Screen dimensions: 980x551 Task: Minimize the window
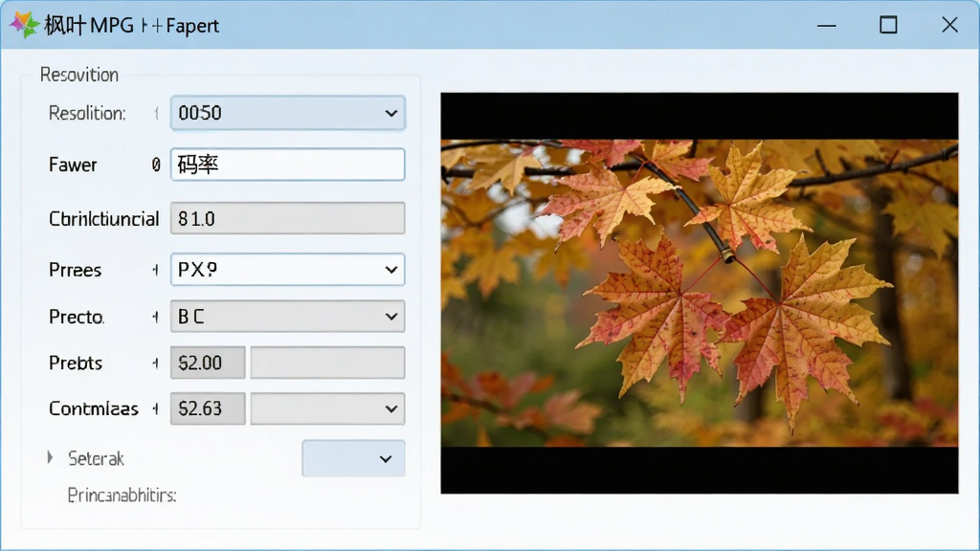826,26
